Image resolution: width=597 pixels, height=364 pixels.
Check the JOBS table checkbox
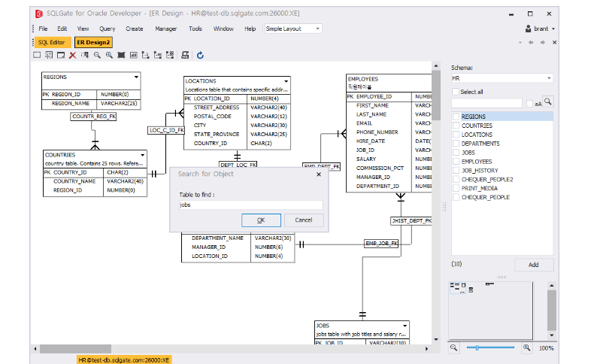pyautogui.click(x=456, y=153)
